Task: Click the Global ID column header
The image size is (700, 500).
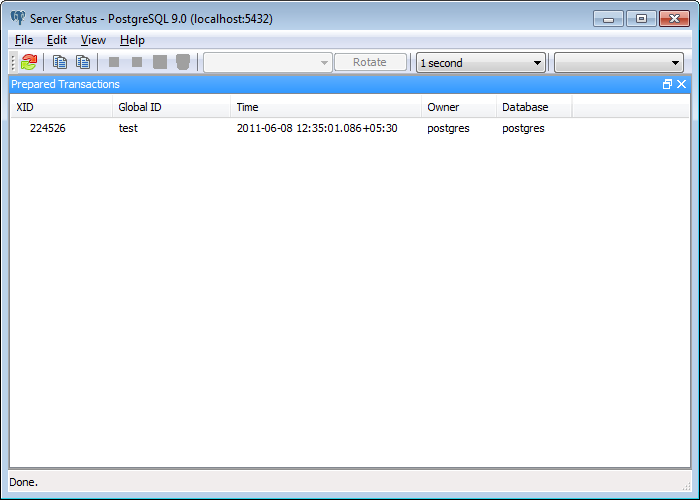Action: [x=140, y=107]
